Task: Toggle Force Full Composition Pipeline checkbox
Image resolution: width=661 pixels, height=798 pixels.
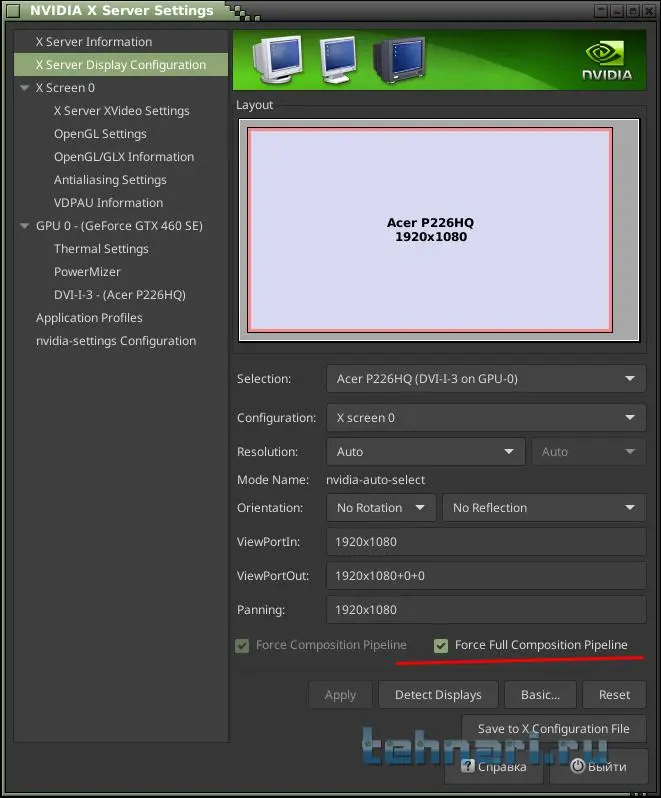Action: 441,645
